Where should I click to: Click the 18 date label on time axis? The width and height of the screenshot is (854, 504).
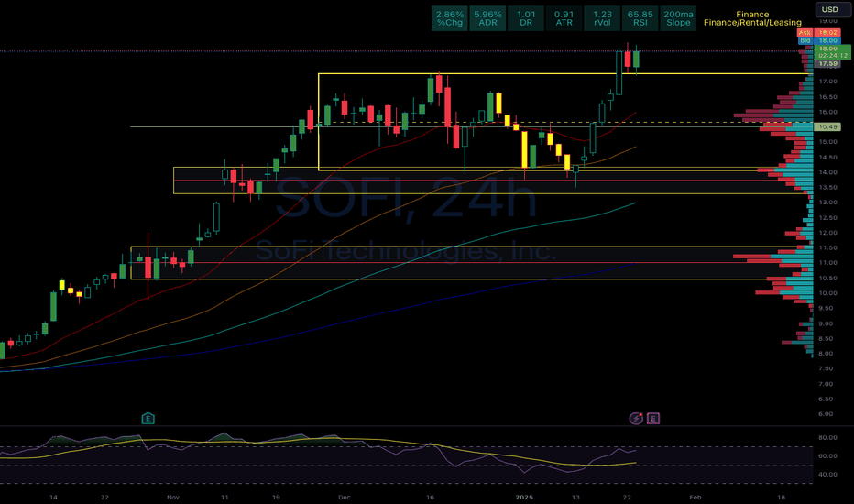point(781,498)
